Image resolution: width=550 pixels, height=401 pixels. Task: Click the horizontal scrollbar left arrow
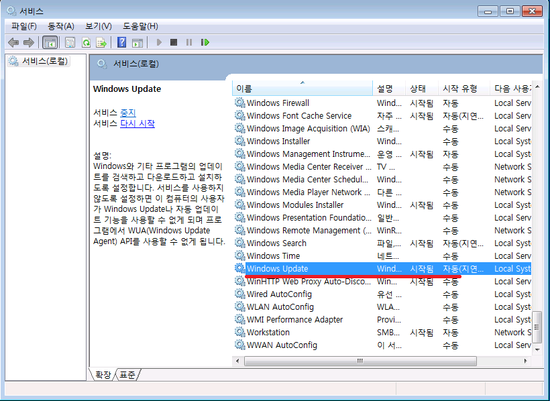pyautogui.click(x=238, y=361)
